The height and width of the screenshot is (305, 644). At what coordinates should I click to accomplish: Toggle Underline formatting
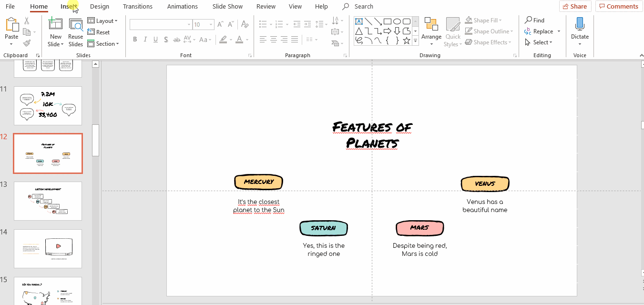pos(155,40)
